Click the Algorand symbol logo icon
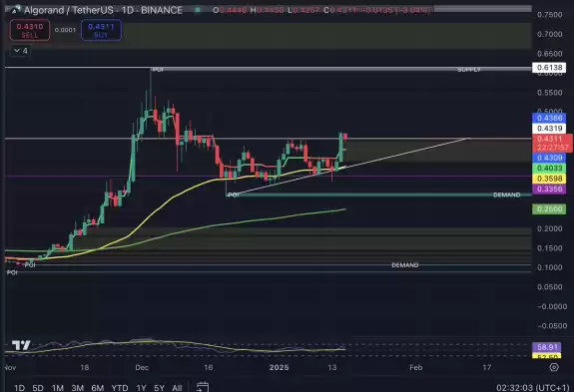Viewport: 574px width, 392px height. coord(15,10)
